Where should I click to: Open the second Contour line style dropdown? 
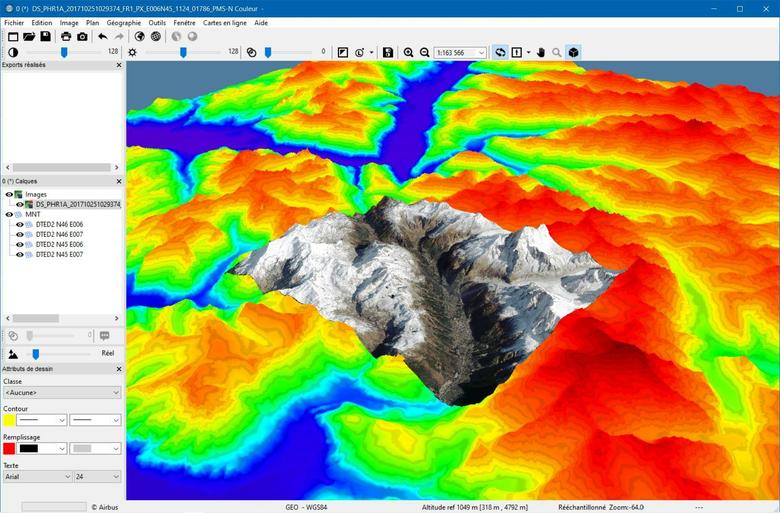[x=95, y=420]
